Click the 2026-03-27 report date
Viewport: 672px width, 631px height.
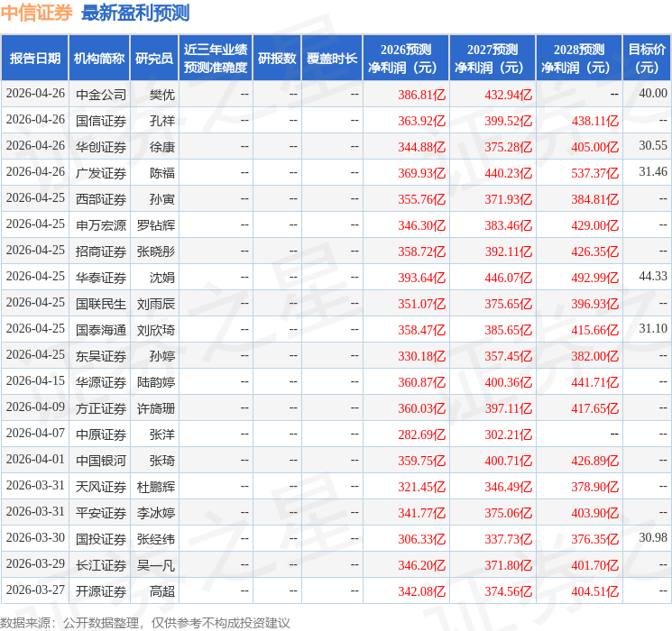pyautogui.click(x=35, y=590)
